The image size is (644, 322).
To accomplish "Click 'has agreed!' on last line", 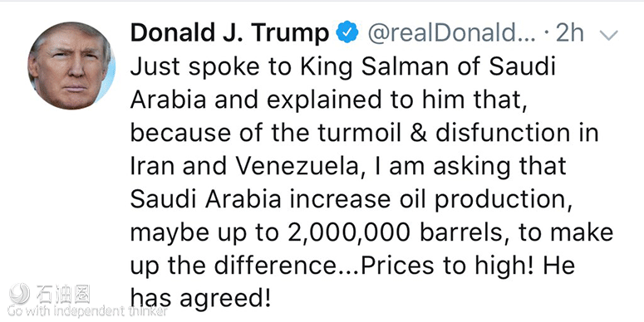I will point(201,299).
